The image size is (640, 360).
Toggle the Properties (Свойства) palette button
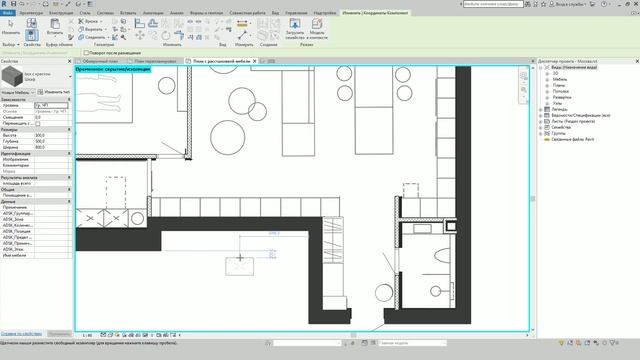pos(31,35)
